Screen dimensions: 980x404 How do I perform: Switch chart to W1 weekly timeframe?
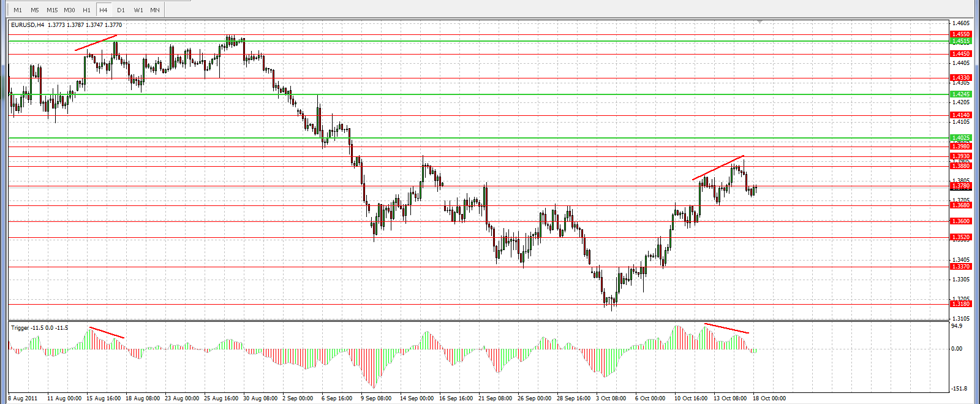[x=138, y=10]
